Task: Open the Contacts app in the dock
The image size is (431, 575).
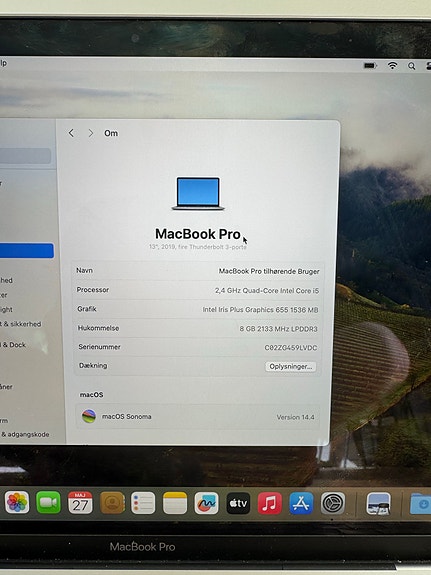Action: (112, 503)
